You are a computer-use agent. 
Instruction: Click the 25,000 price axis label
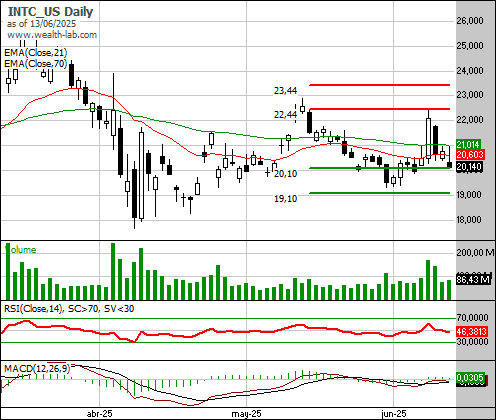470,45
